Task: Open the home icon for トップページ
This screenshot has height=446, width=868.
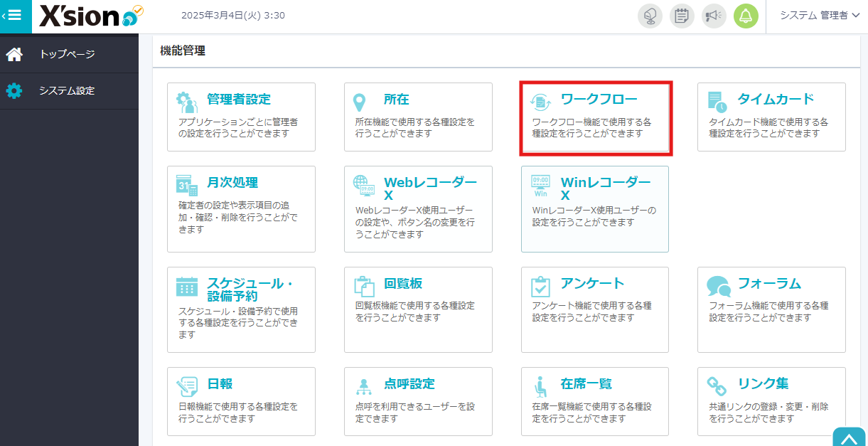Action: [14, 54]
